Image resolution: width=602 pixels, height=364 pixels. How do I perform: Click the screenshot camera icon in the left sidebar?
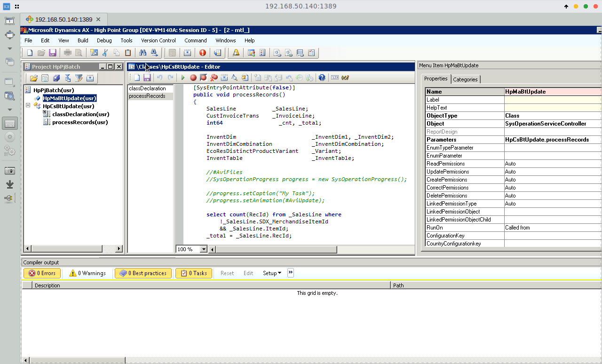point(10,171)
